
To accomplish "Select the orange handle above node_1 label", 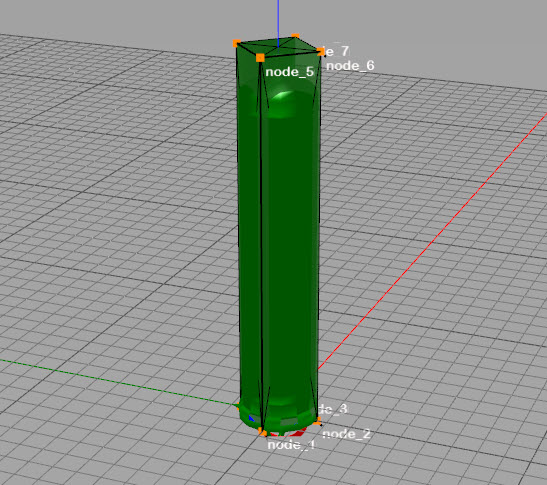I will tap(262, 433).
